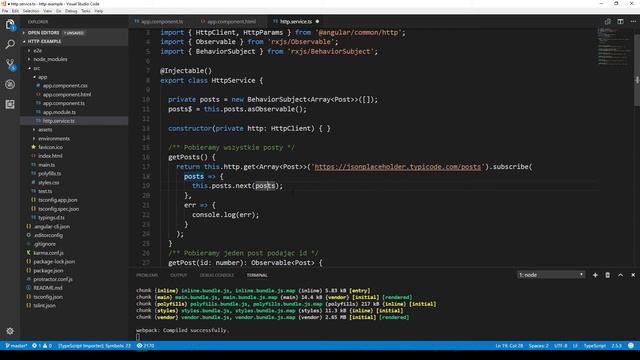640x360 pixels.
Task: Click Spaces: 2 indentation setting
Action: tap(539, 346)
